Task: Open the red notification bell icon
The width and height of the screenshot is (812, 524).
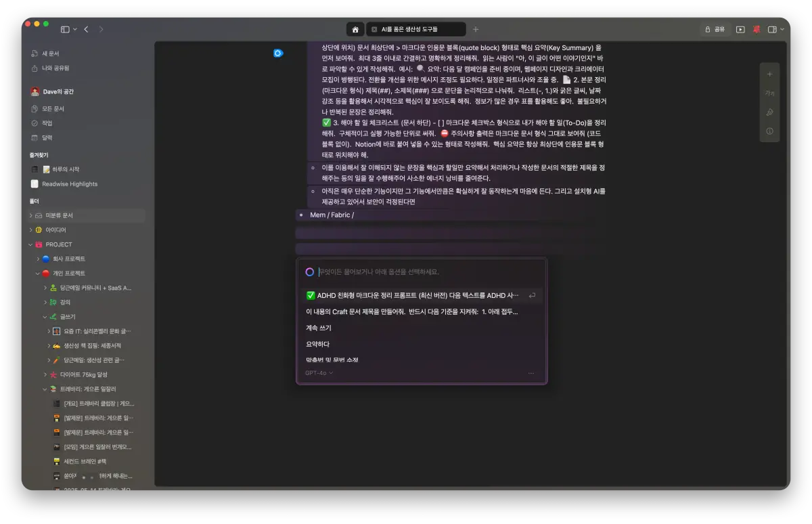Action: 757,30
